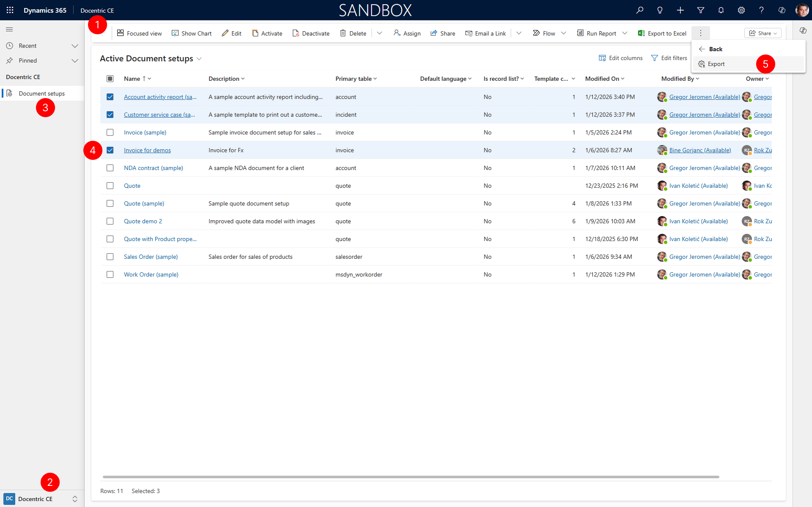Click Run Report command

597,33
